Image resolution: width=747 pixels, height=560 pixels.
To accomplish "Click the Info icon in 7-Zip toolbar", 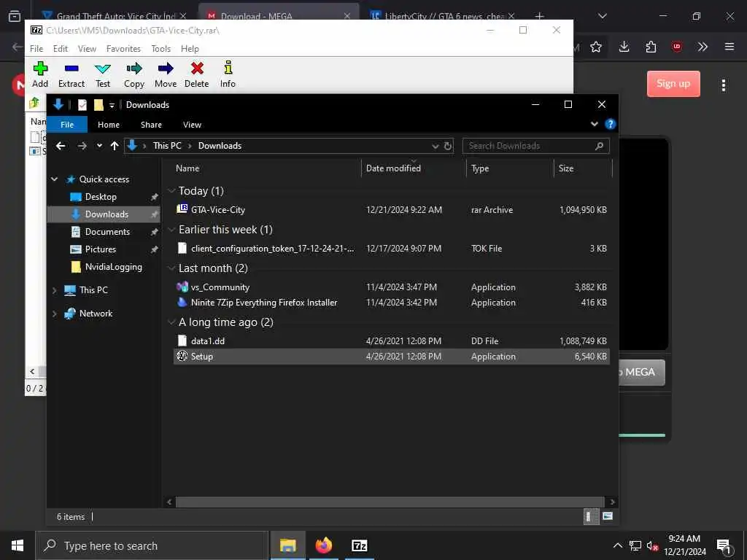I will 228,75.
